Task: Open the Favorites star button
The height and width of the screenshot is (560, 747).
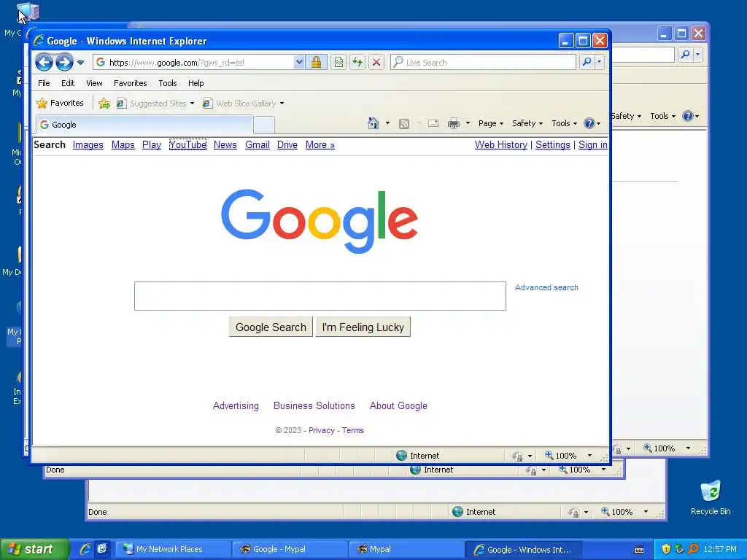Action: pos(61,103)
